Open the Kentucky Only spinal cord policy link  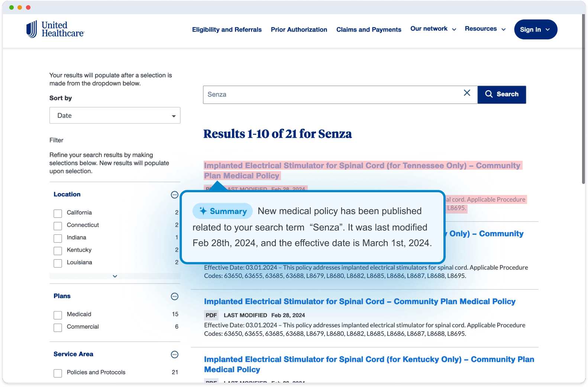(369, 364)
